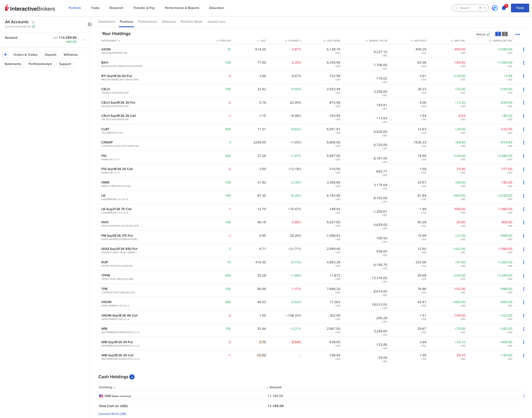Open the notifications bell icon

tap(504, 8)
